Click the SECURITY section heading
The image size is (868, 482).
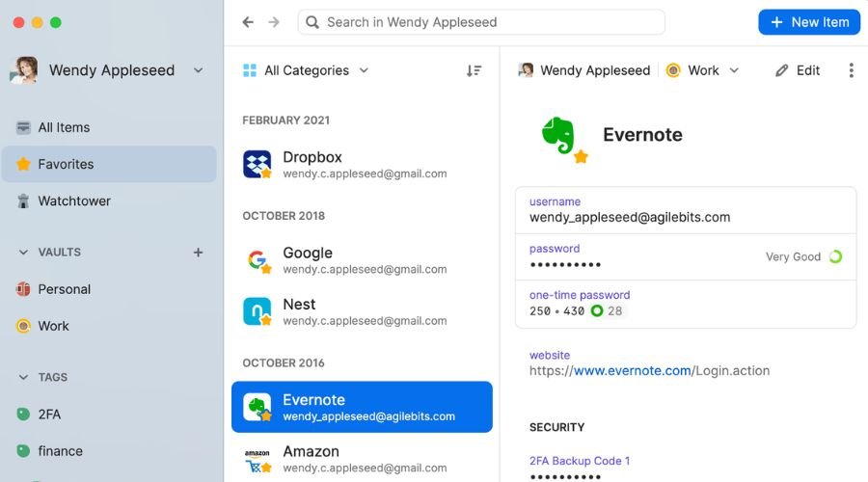[x=556, y=427]
